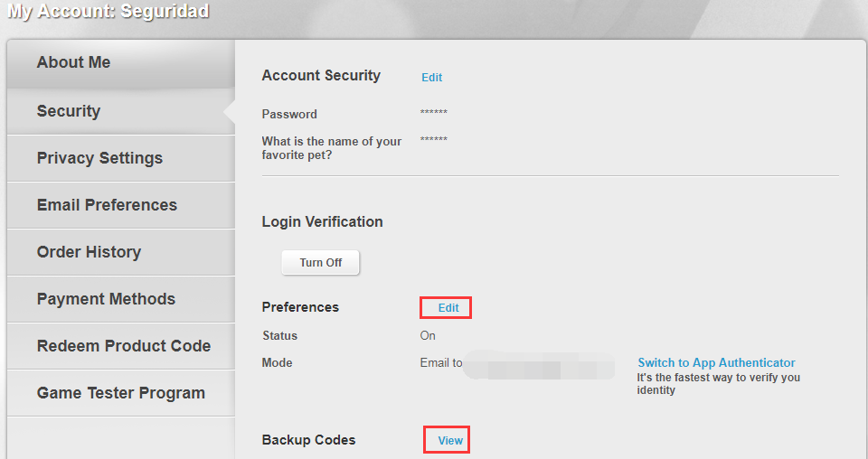Click the masked Password value

[x=433, y=112]
